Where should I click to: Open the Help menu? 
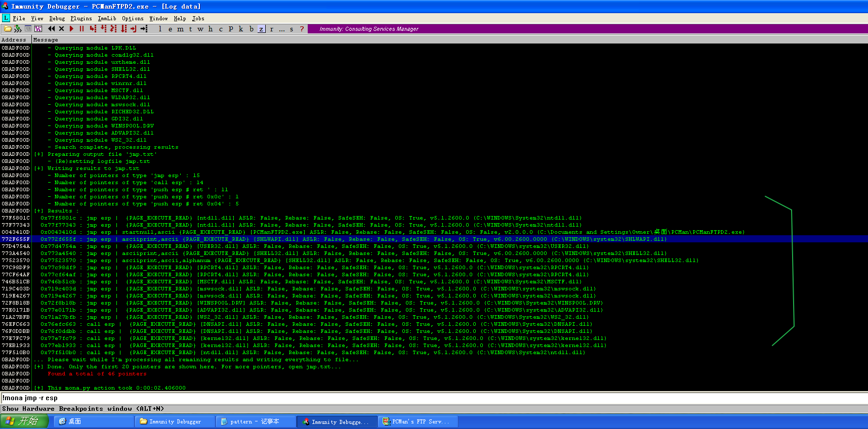tap(180, 18)
